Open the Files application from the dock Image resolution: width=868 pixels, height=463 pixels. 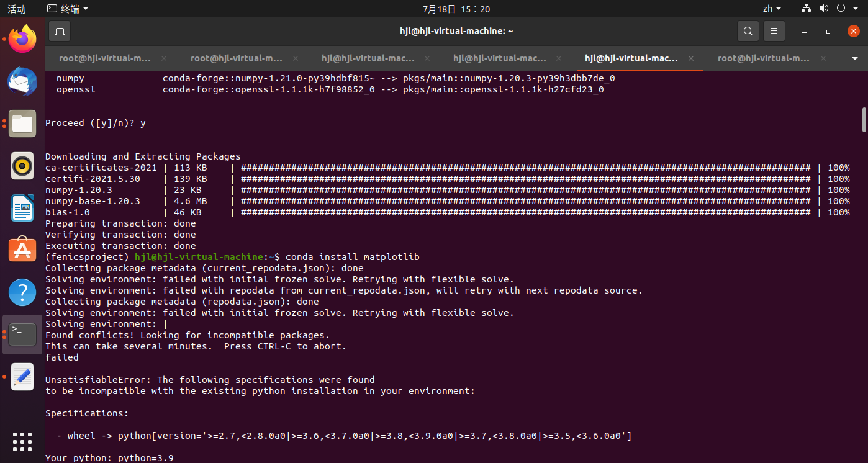[x=22, y=124]
